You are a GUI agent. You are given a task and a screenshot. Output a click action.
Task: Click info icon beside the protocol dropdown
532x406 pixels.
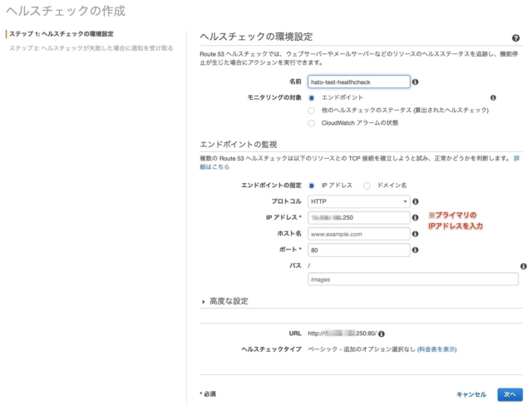coord(416,201)
